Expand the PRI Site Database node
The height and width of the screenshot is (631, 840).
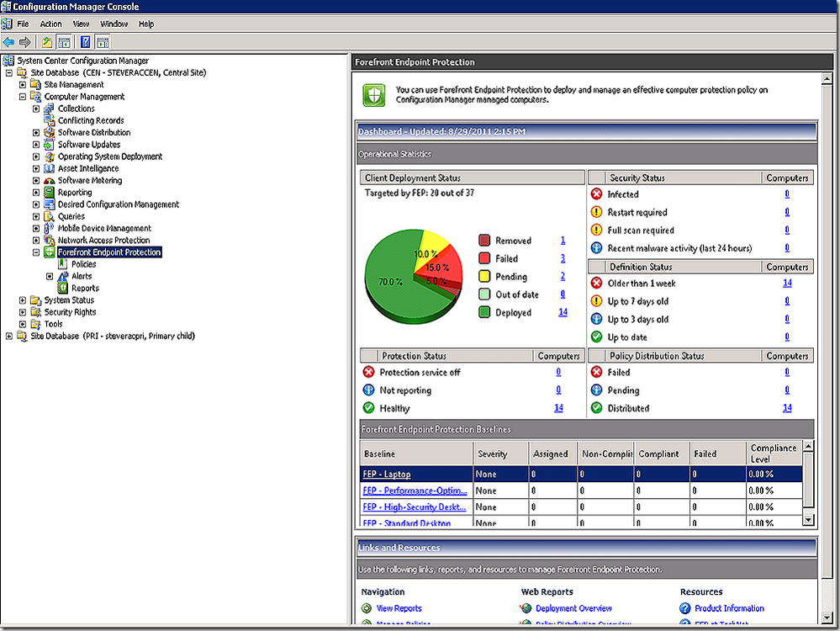point(9,337)
